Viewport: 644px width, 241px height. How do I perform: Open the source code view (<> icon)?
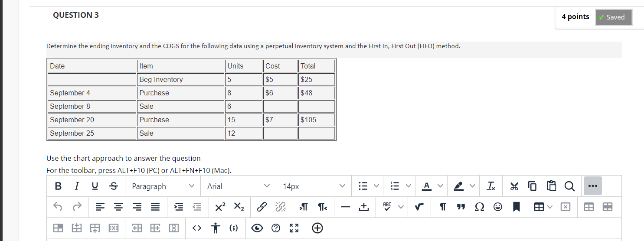coord(196,228)
